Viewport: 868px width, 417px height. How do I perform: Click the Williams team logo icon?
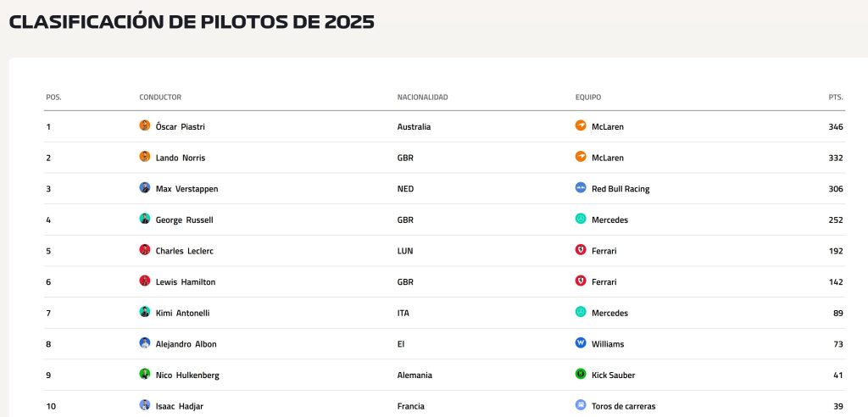tap(581, 343)
